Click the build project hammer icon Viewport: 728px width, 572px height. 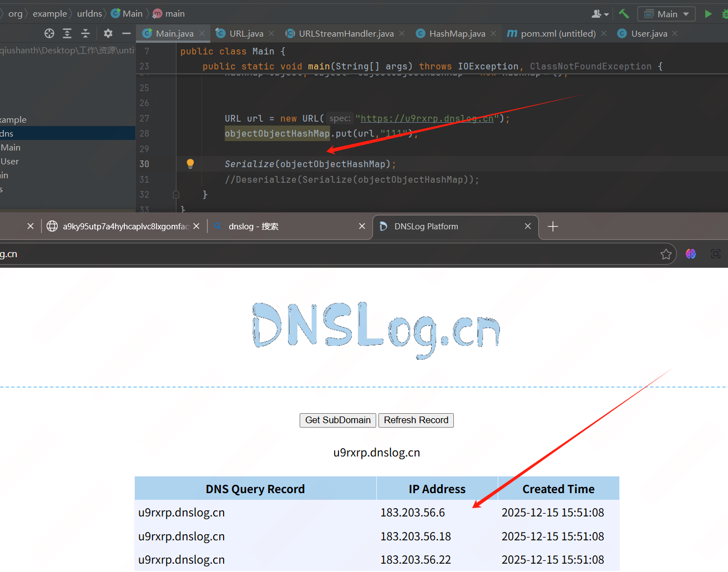[624, 14]
